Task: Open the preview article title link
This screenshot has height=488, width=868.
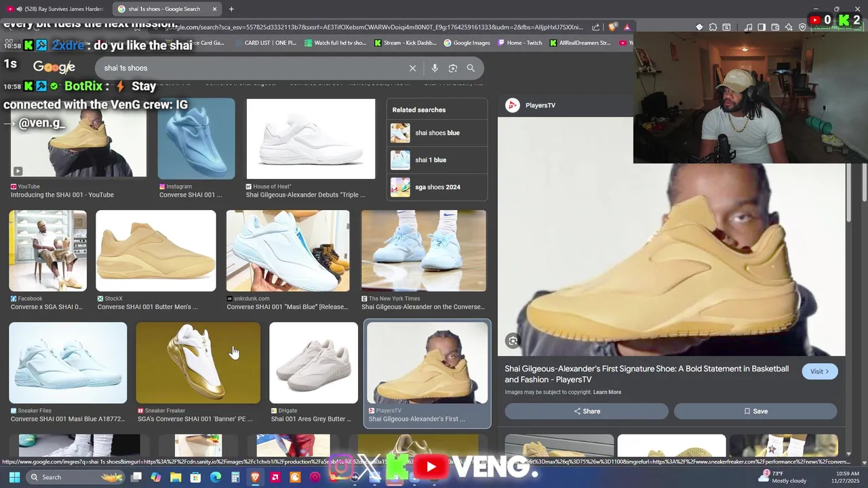Action: point(647,374)
